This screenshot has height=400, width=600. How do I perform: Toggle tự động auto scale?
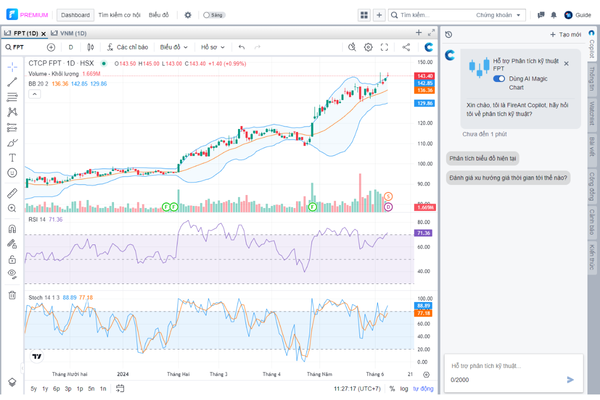(x=423, y=389)
